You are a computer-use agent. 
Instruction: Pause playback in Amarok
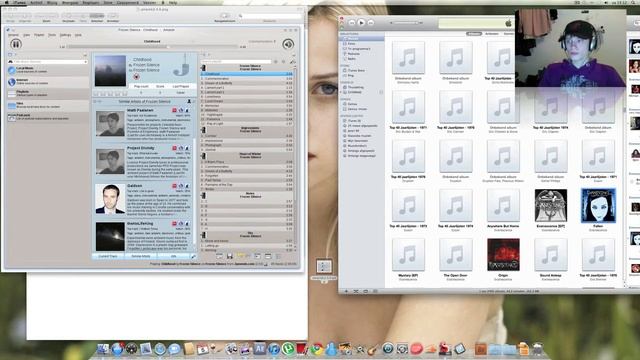click(16, 44)
